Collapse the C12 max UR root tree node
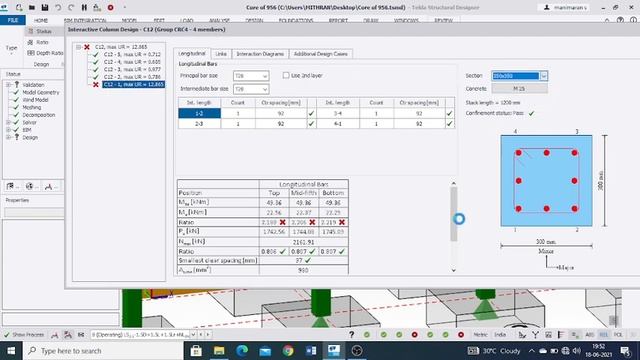The image size is (640, 360). click(x=78, y=47)
